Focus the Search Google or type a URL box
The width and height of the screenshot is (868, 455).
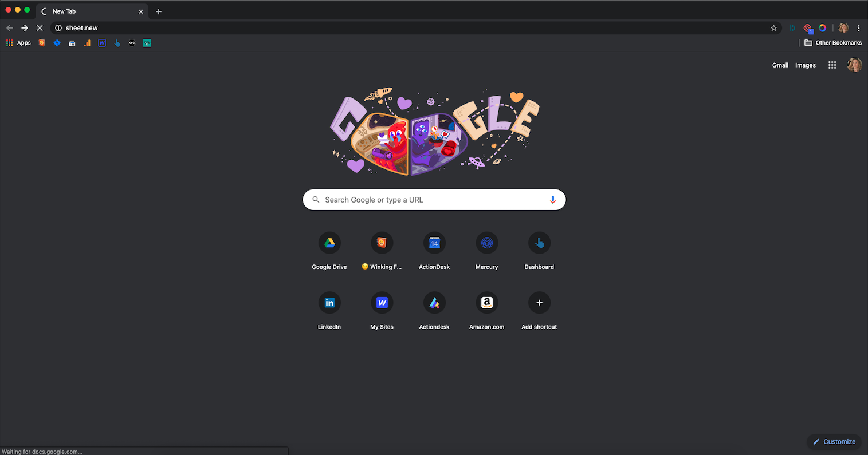[x=434, y=200]
